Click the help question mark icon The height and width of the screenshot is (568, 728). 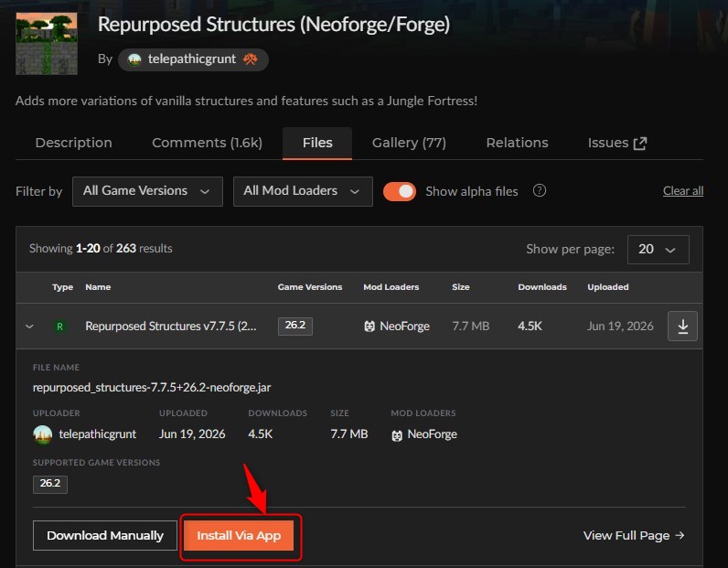click(539, 190)
